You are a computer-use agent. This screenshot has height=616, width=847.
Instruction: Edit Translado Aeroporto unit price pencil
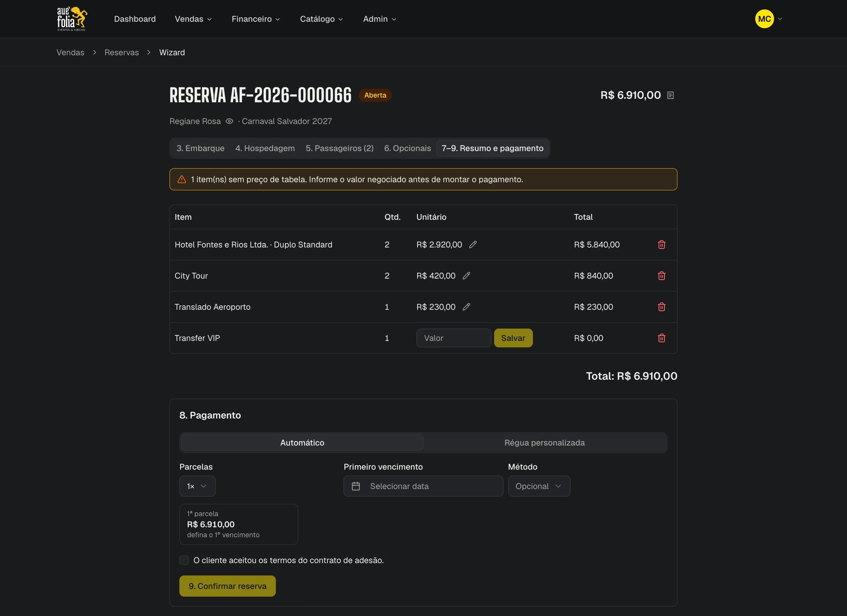466,307
